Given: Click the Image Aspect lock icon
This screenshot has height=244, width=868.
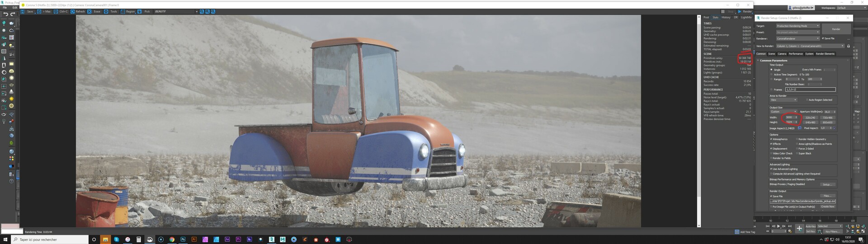Looking at the screenshot, I should (799, 128).
